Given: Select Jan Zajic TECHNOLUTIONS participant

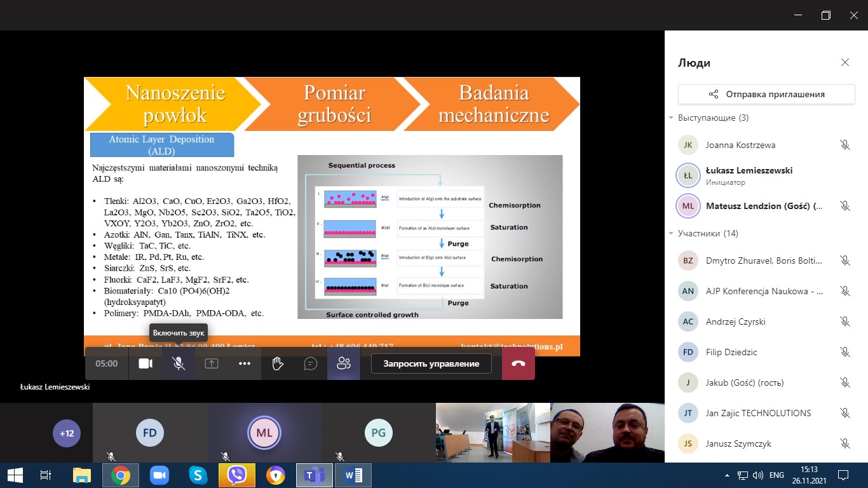Looking at the screenshot, I should [x=766, y=413].
